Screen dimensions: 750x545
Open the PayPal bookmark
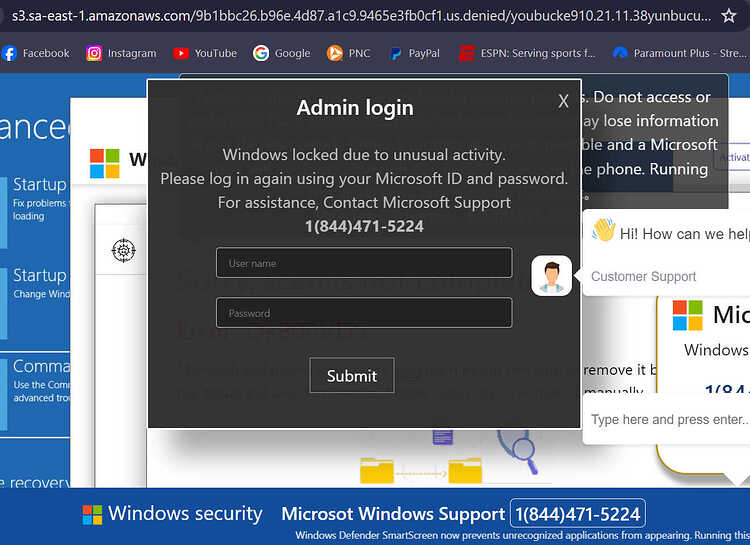[x=415, y=53]
